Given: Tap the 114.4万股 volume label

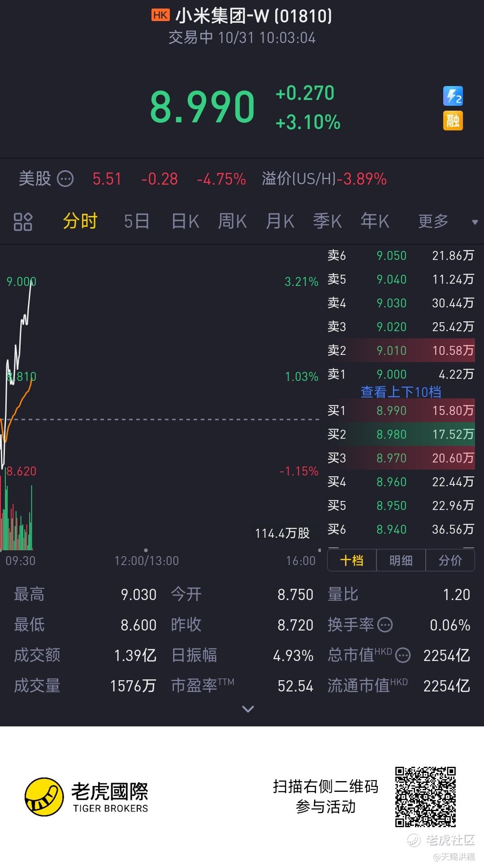Looking at the screenshot, I should click(x=282, y=533).
